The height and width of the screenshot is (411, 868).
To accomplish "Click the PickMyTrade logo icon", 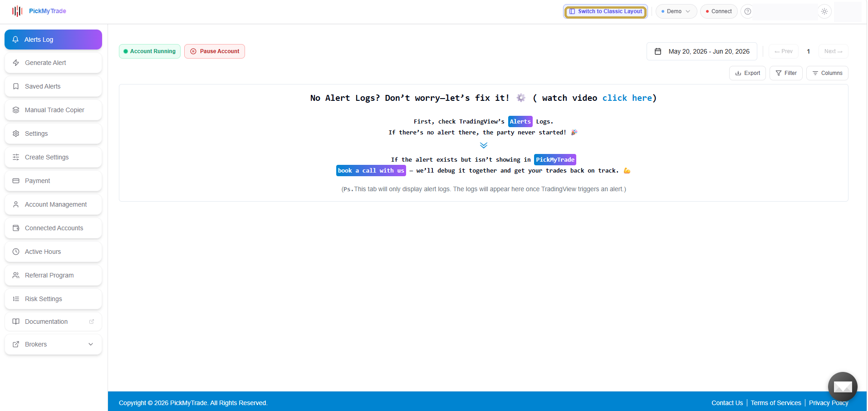I will click(17, 11).
